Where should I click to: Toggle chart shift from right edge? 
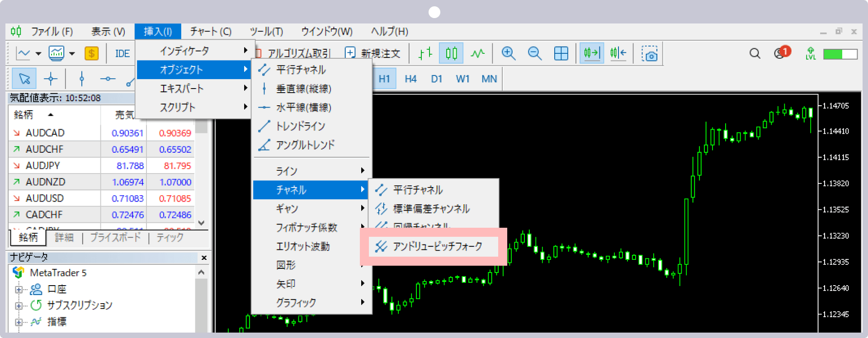(618, 53)
